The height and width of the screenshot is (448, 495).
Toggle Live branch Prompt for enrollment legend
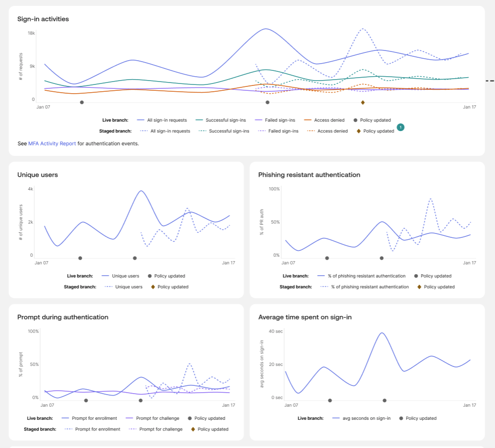pyautogui.click(x=89, y=418)
